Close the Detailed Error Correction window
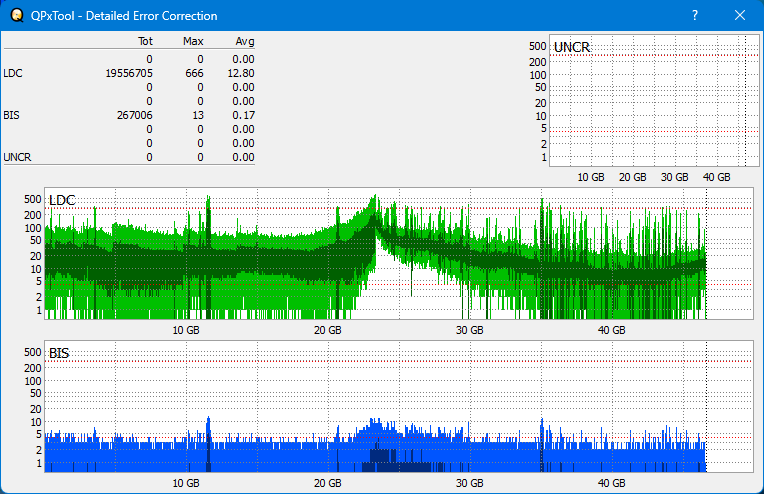Viewport: 764px width, 494px height. (x=740, y=16)
